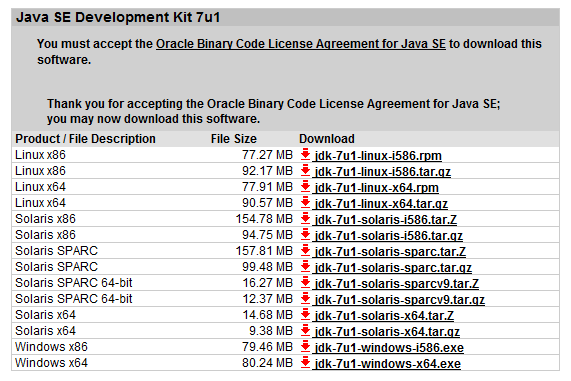Download jdk-7u1-windows-i586.exe link
Image resolution: width=571 pixels, height=381 pixels.
(x=389, y=348)
